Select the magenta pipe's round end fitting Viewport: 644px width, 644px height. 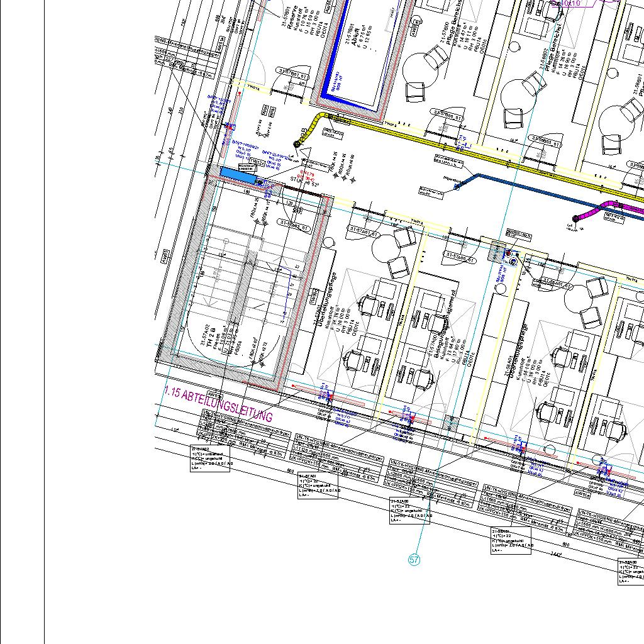575,218
